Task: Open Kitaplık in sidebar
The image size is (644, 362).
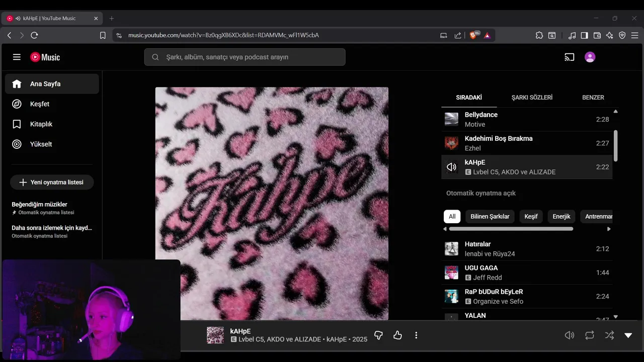Action: click(52, 124)
